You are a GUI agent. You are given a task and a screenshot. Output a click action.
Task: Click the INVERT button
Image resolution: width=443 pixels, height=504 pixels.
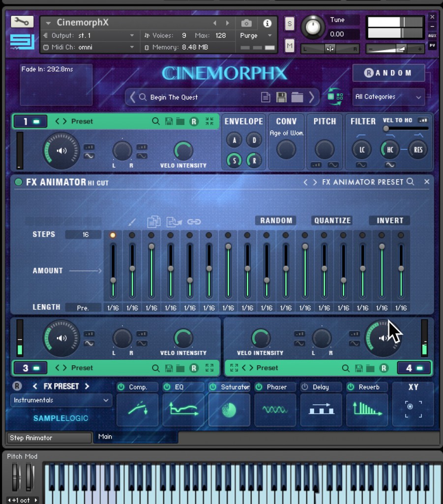pyautogui.click(x=390, y=220)
